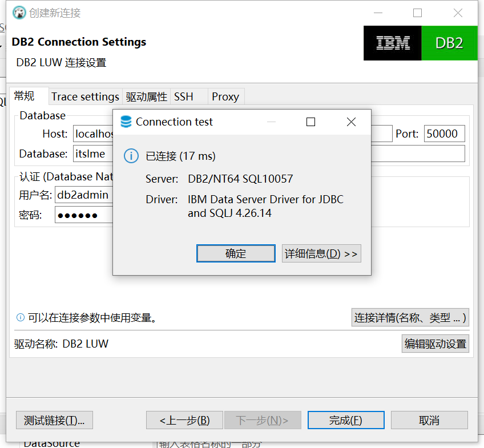The width and height of the screenshot is (484, 448).
Task: Open 连接详情(名称、类型 ...) button
Action: pos(410,317)
